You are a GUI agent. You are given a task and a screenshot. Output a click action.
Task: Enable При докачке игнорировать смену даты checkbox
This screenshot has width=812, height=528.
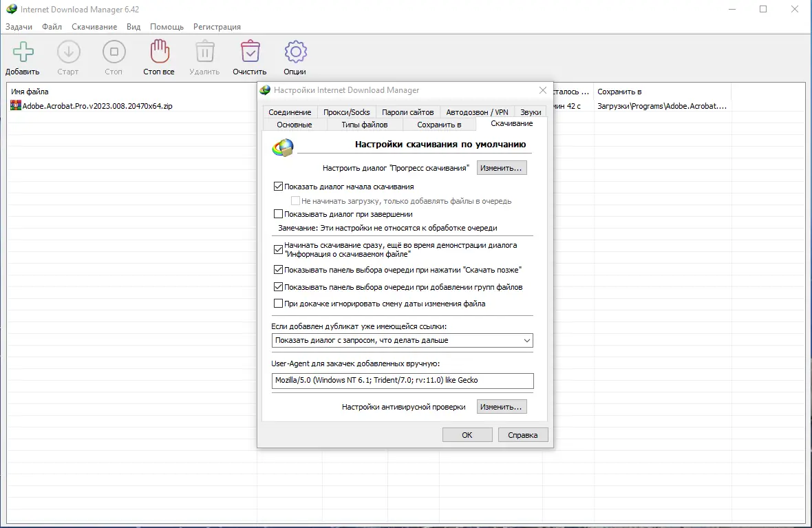[x=278, y=304]
